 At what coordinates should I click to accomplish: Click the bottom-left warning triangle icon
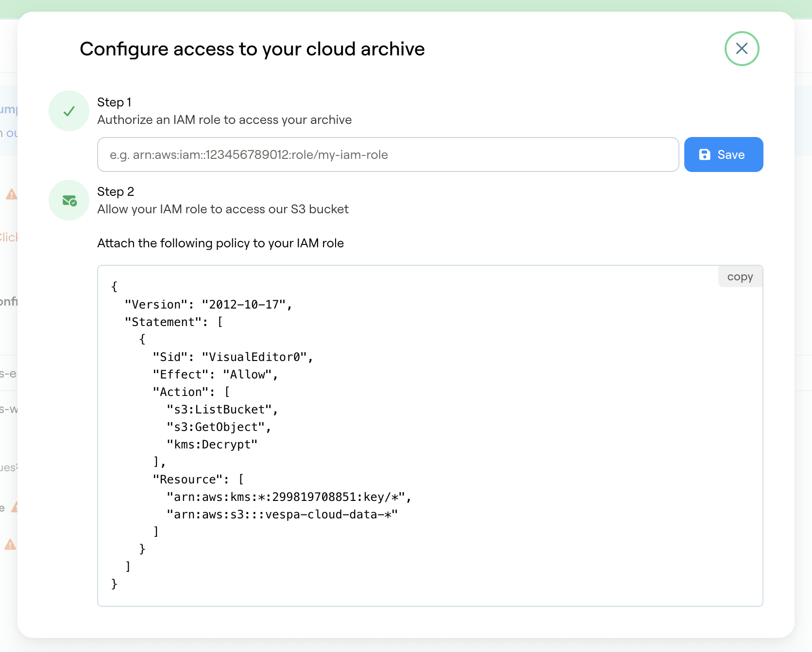point(10,544)
